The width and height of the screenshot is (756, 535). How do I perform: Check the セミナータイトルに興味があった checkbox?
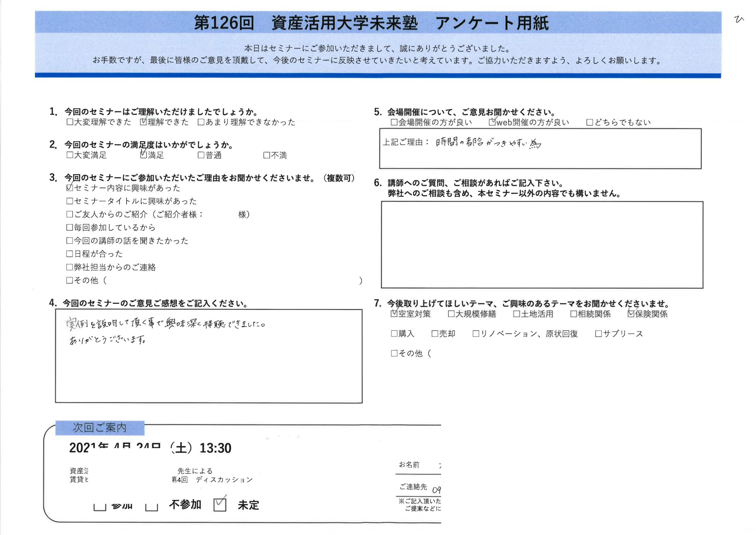(69, 201)
